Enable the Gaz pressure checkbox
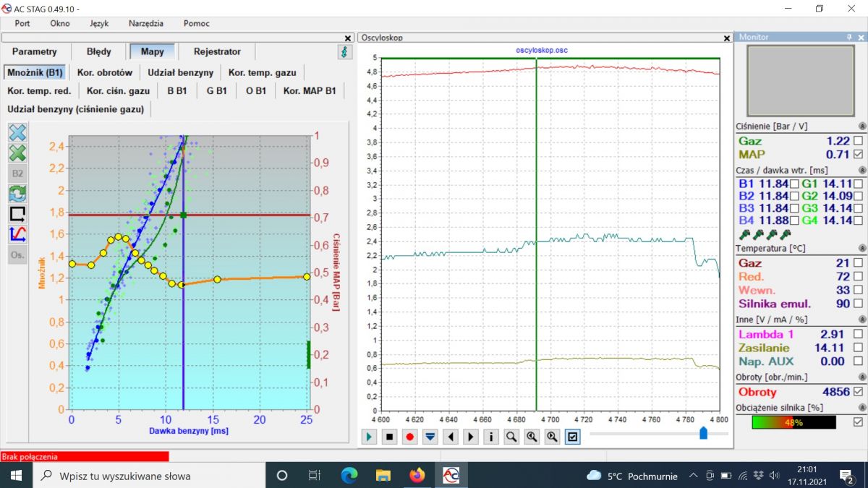 858,141
